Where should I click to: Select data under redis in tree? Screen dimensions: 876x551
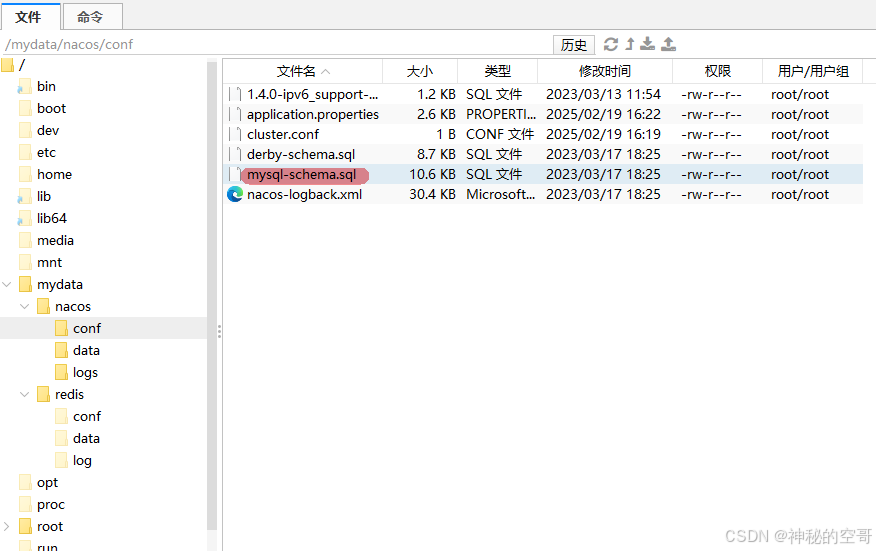(86, 438)
